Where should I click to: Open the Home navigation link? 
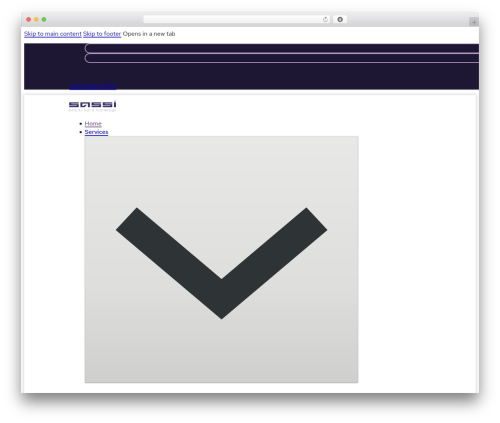93,123
